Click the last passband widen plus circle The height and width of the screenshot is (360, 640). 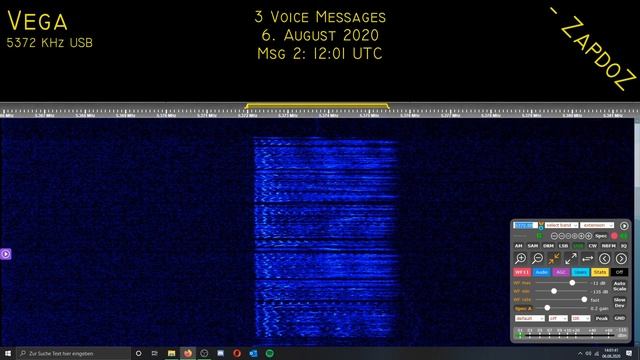tap(589, 236)
